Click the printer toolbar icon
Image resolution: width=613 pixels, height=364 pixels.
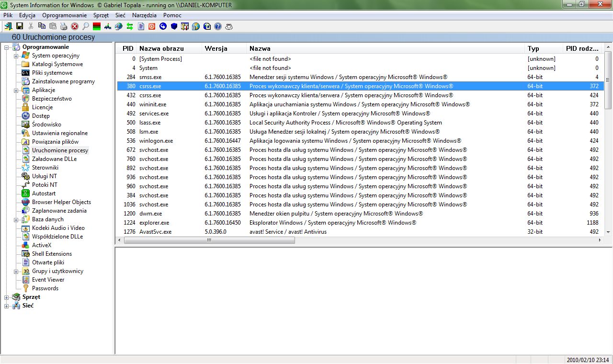64,26
